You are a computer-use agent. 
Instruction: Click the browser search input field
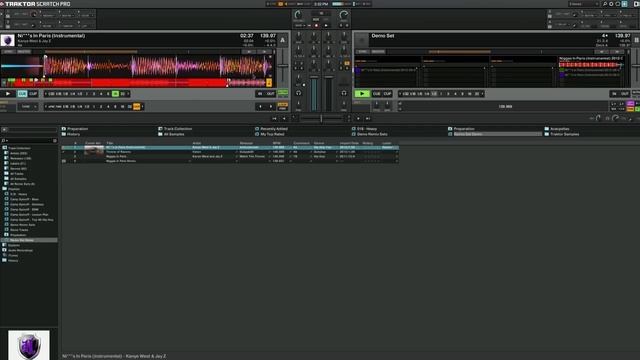(x=29, y=140)
